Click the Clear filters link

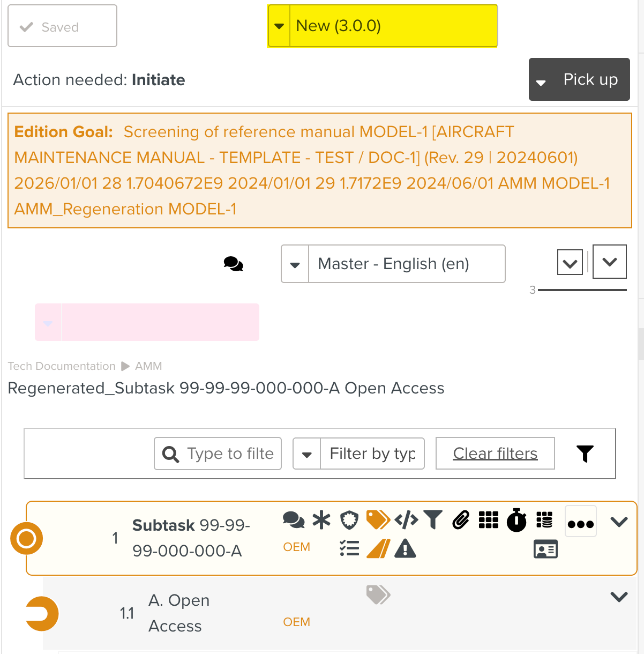(495, 454)
